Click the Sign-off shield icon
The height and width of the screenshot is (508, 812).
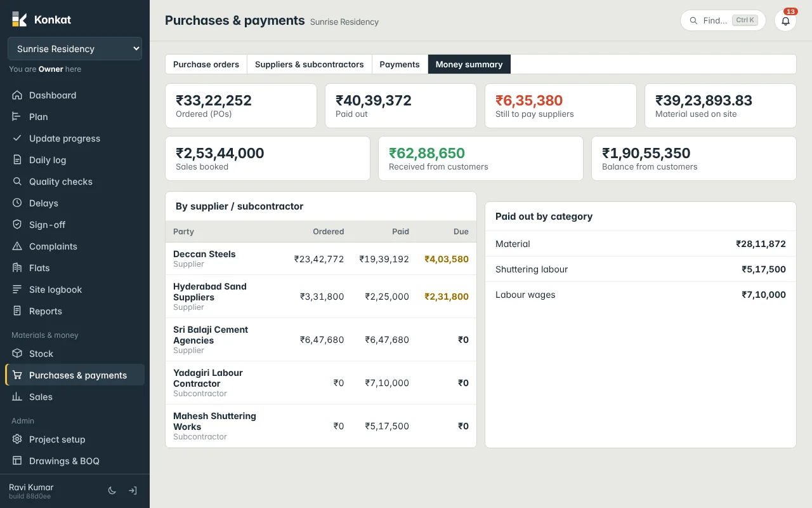pyautogui.click(x=17, y=225)
